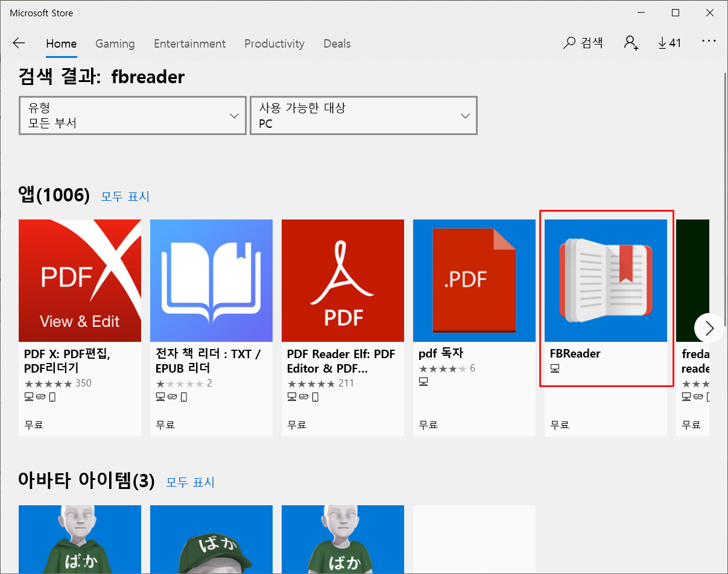
Task: Expand the 유형 모든 부서 dropdown
Action: [x=133, y=115]
